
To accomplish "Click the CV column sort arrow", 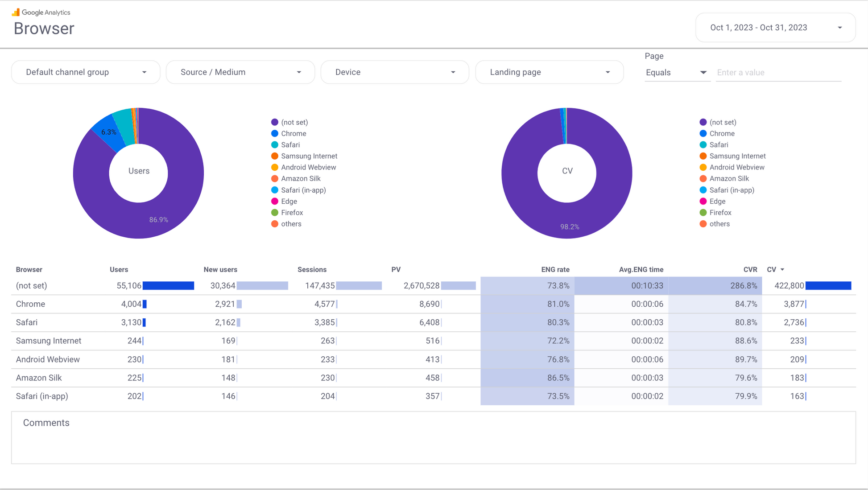I will point(782,270).
